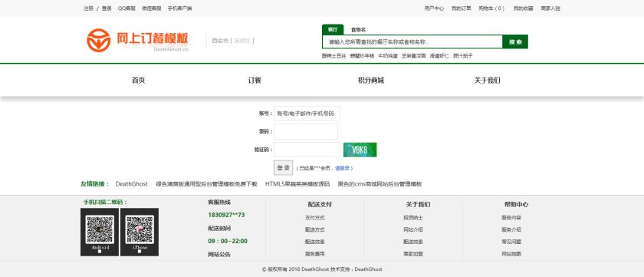
Task: Open the 购物车 (0) cart link
Action: click(x=491, y=8)
